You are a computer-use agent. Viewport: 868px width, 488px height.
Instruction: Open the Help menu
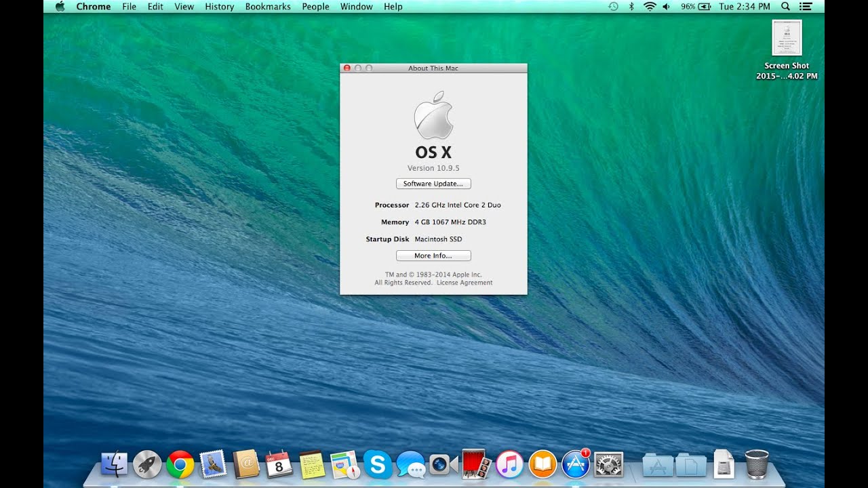pos(393,6)
